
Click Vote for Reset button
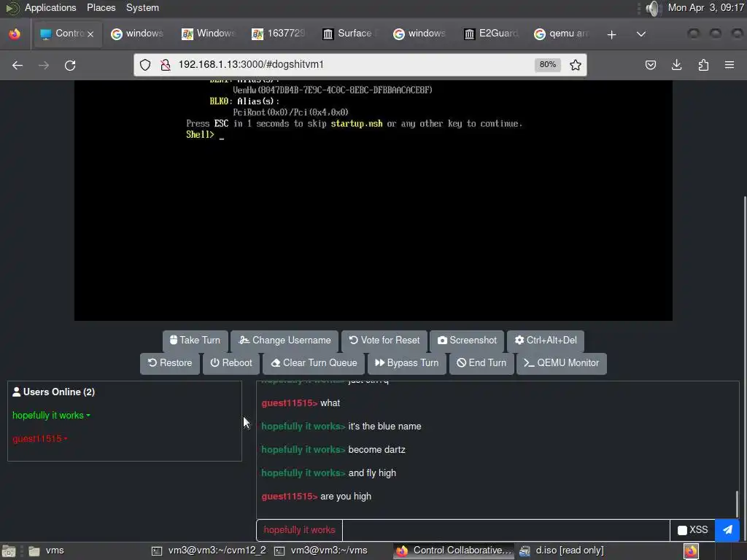384,341
